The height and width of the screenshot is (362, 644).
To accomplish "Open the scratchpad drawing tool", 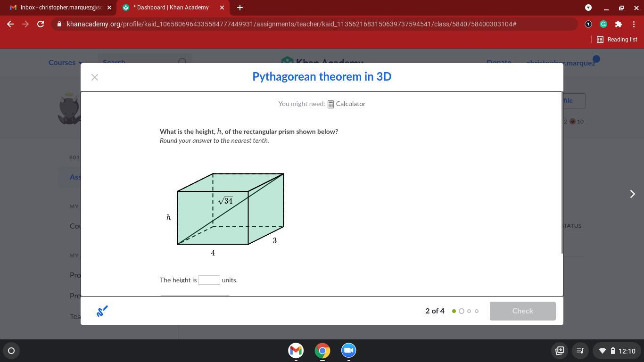I will click(102, 311).
